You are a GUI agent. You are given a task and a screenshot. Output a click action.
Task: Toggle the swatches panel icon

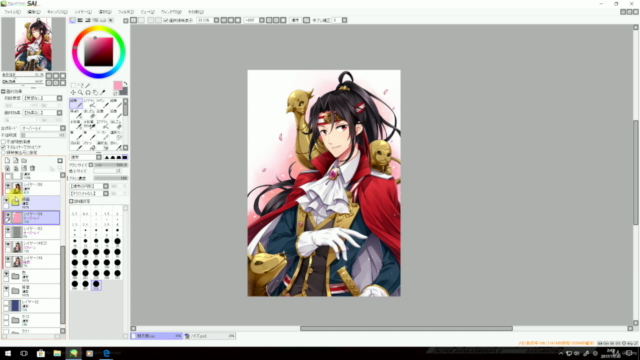click(x=103, y=20)
